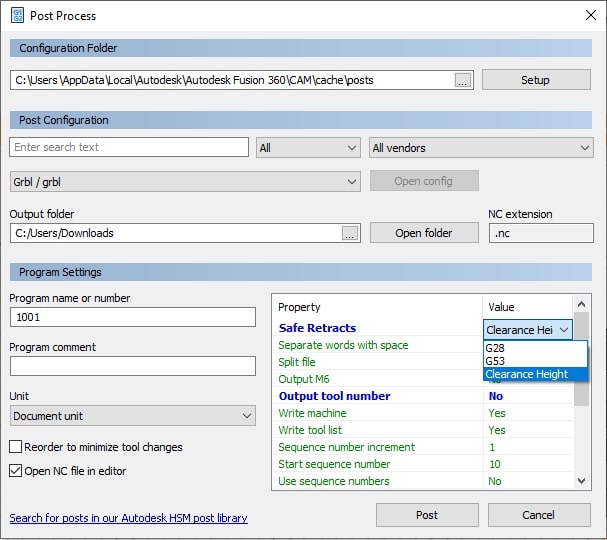Click the Open folder button
This screenshot has height=540, width=607.
423,233
